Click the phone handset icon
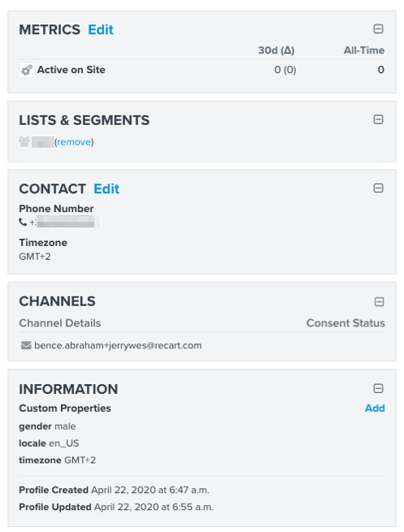Screen dimensions: 404x532 pos(23,223)
